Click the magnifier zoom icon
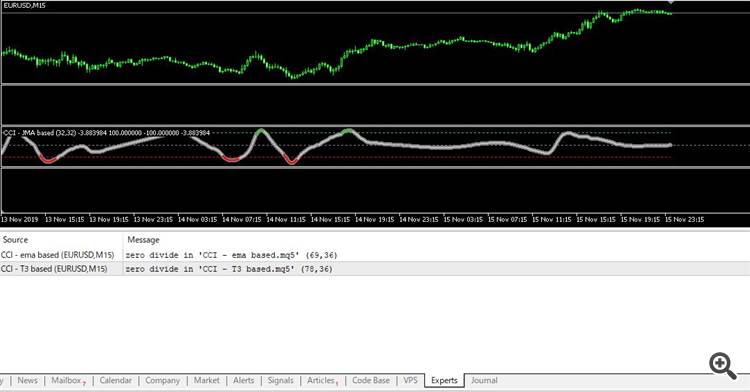750x392 pixels. point(723,366)
